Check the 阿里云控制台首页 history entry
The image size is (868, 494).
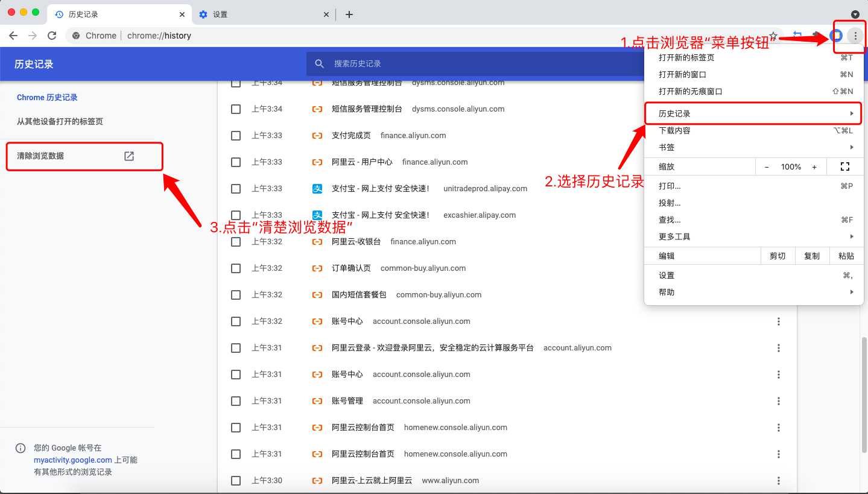[235, 427]
